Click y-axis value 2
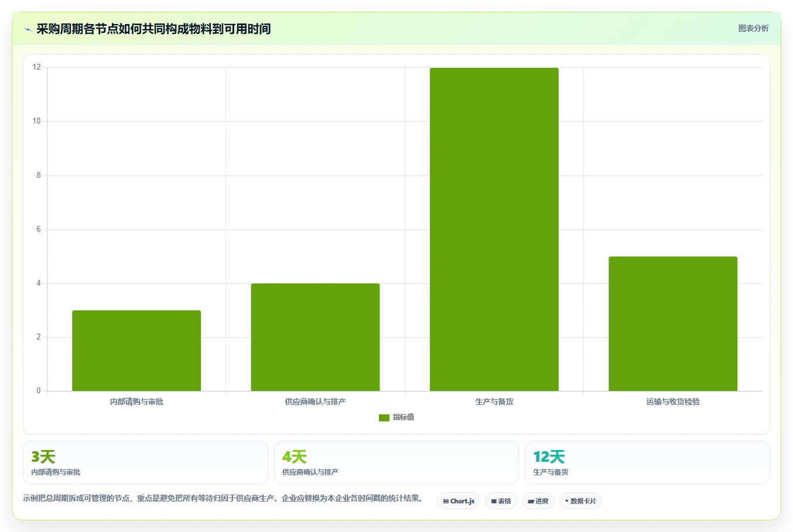 click(39, 337)
